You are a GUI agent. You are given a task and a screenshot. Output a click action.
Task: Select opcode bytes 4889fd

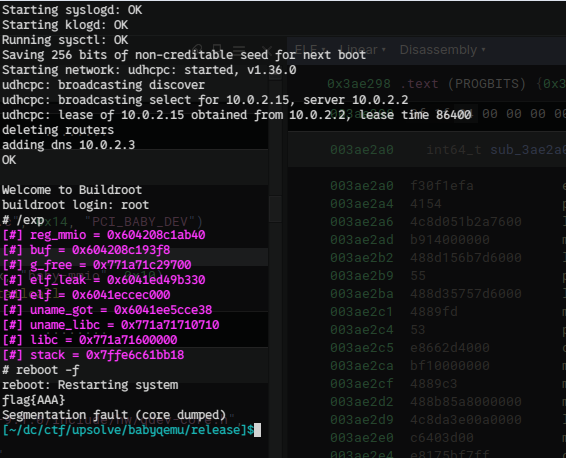(434, 311)
